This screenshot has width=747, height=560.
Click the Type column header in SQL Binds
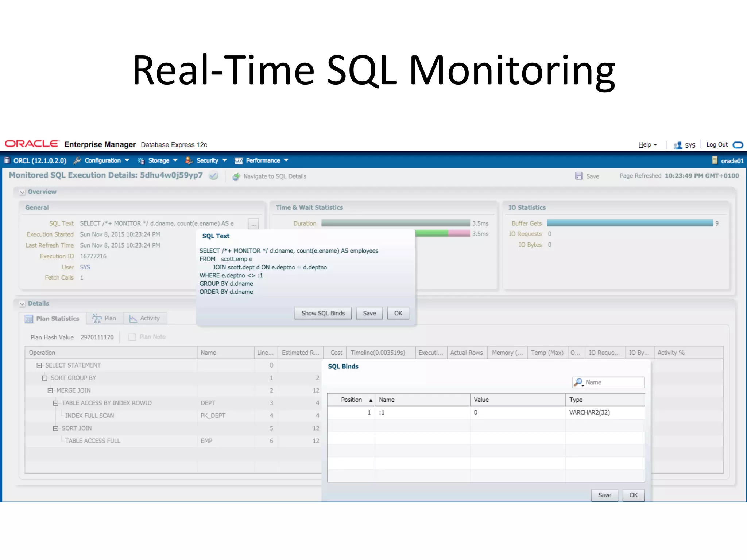tap(605, 400)
